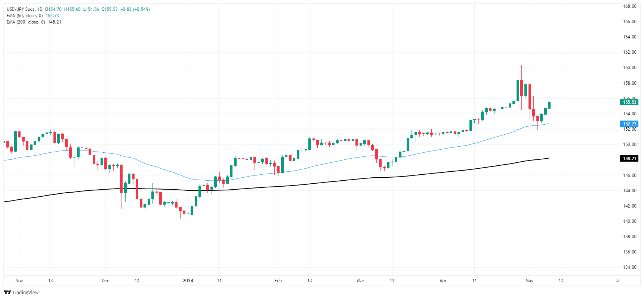Image resolution: width=644 pixels, height=299 pixels.
Task: Click the TradingView logo icon
Action: [7, 292]
